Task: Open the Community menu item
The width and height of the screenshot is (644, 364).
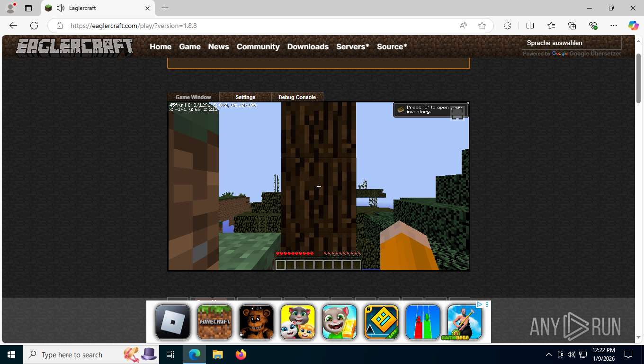Action: click(258, 46)
